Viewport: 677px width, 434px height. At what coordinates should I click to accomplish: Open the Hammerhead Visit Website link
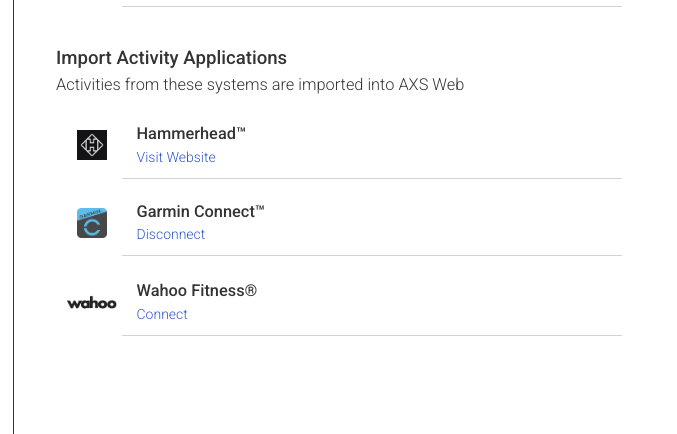pos(176,157)
